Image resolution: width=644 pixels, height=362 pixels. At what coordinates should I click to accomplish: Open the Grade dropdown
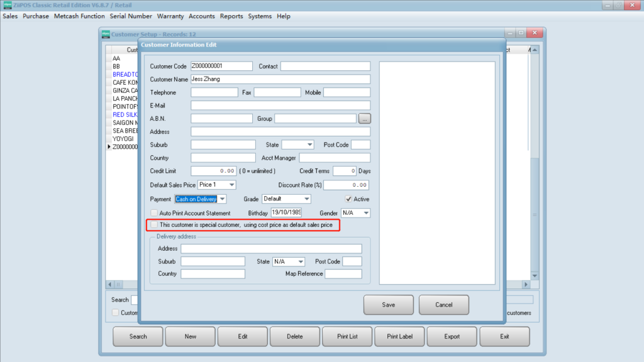pos(307,199)
